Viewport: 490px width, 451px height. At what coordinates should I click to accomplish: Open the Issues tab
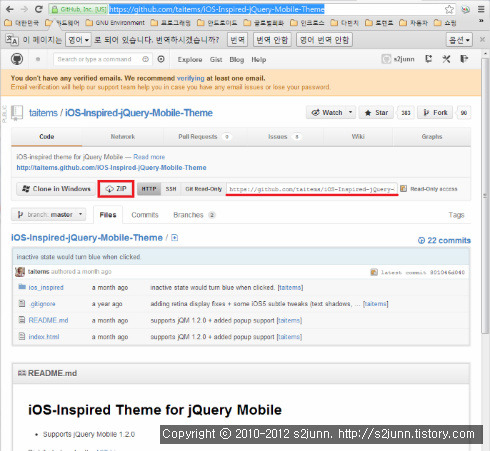pyautogui.click(x=284, y=137)
